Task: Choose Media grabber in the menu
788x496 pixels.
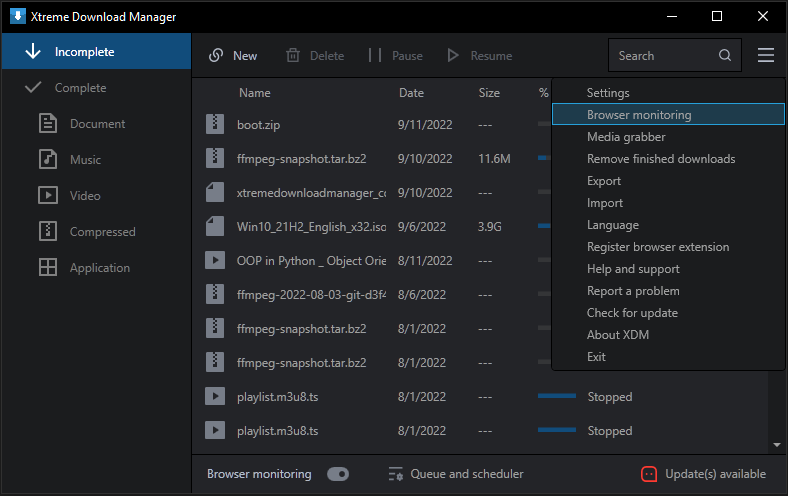Action: tap(668, 137)
